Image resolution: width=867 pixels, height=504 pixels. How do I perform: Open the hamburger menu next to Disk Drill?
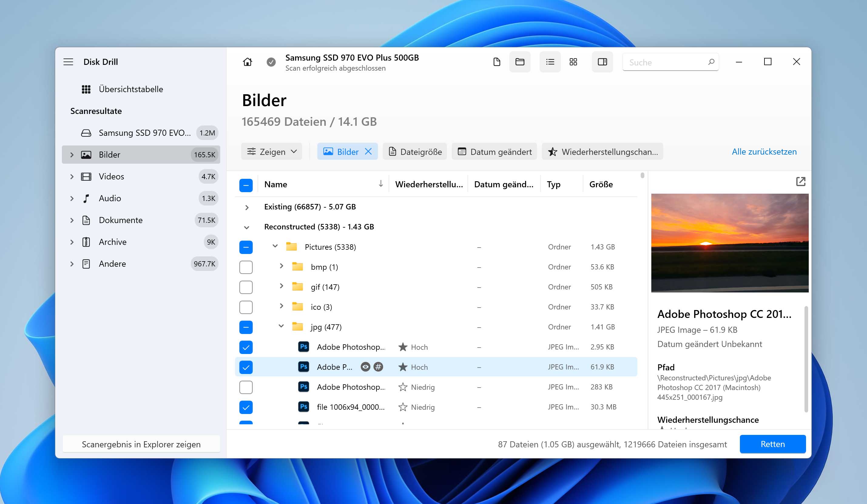pos(68,62)
